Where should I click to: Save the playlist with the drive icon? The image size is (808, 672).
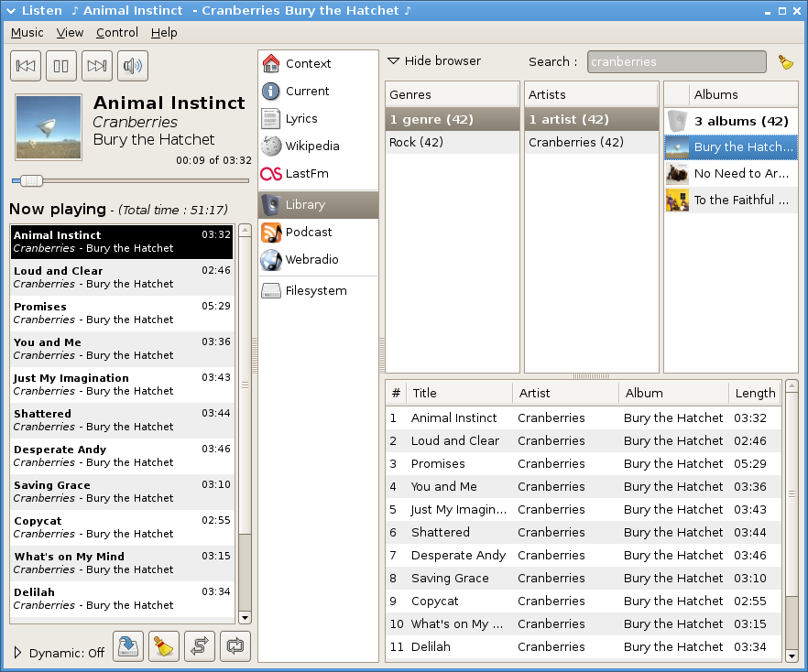point(129,645)
